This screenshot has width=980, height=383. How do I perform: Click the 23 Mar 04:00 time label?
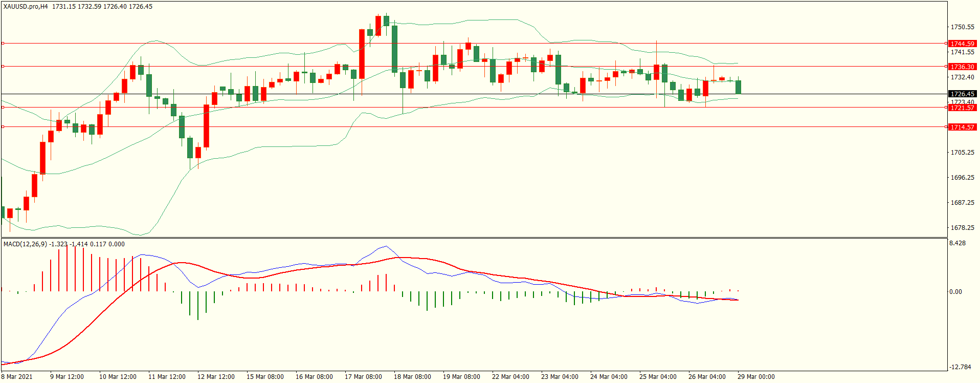click(x=560, y=377)
